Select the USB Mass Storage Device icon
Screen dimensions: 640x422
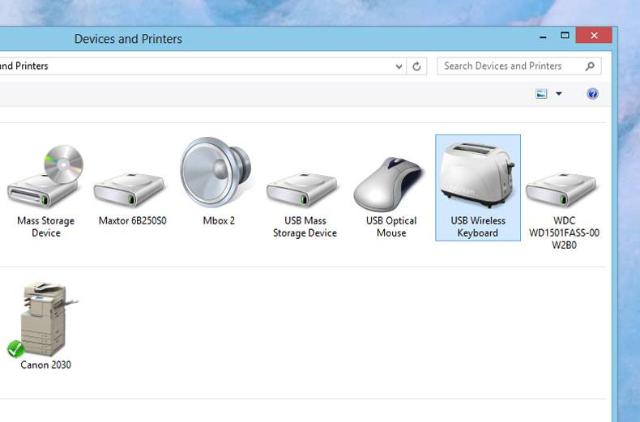pyautogui.click(x=303, y=187)
